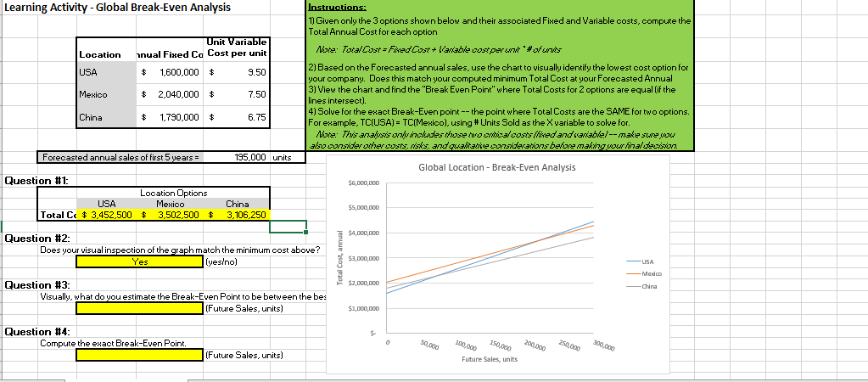The image size is (868, 382).
Task: Click the Question #4 heading
Action: [x=37, y=331]
